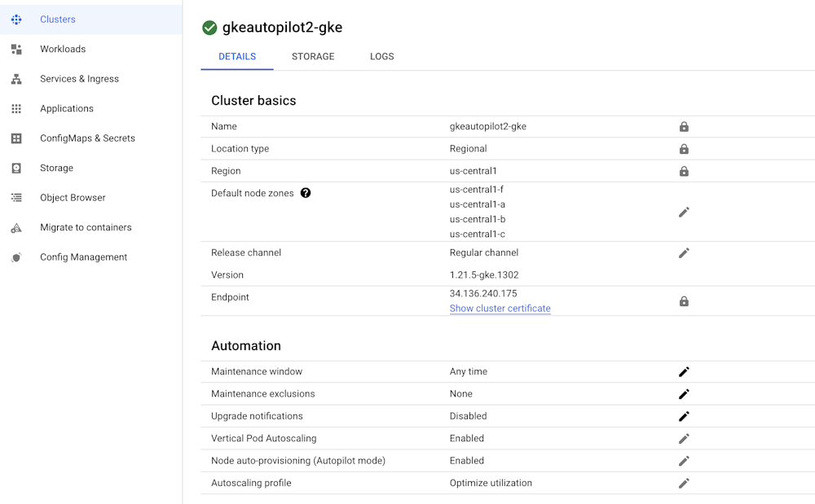Edit the Autoscaling profile setting

tap(684, 482)
